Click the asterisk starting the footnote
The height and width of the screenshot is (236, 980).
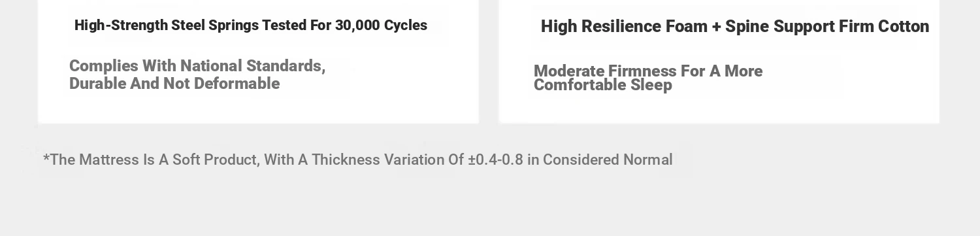(46, 159)
